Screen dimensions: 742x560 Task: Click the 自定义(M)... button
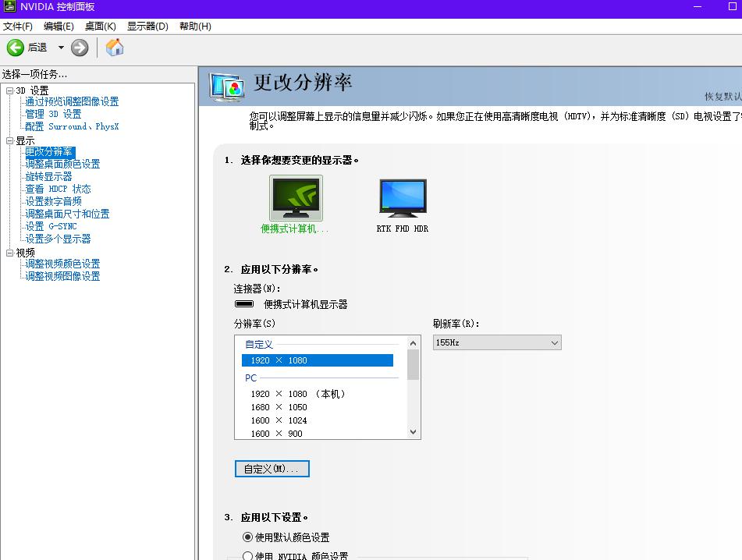272,469
